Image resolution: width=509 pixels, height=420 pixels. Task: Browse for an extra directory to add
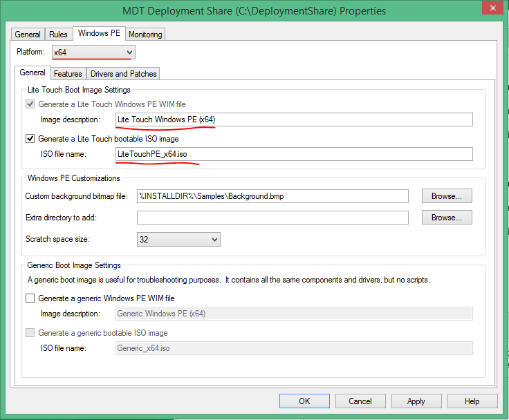[x=447, y=218]
